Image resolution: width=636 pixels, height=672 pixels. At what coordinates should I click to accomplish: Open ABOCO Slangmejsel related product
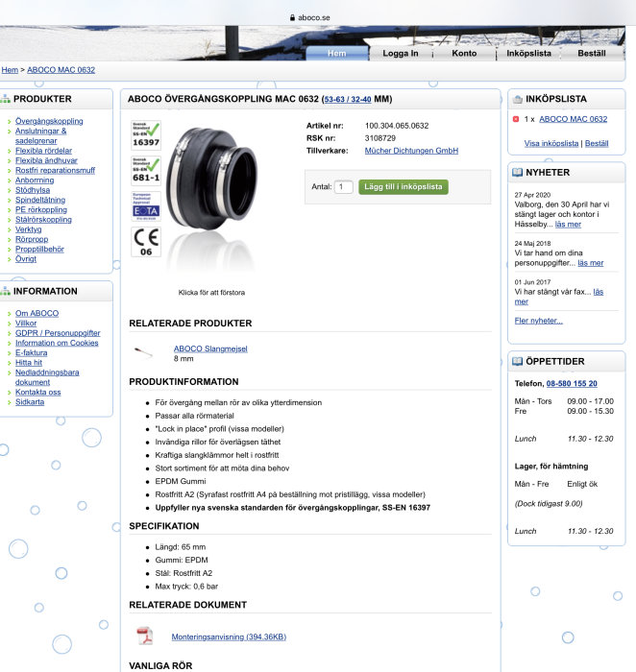[x=210, y=348]
